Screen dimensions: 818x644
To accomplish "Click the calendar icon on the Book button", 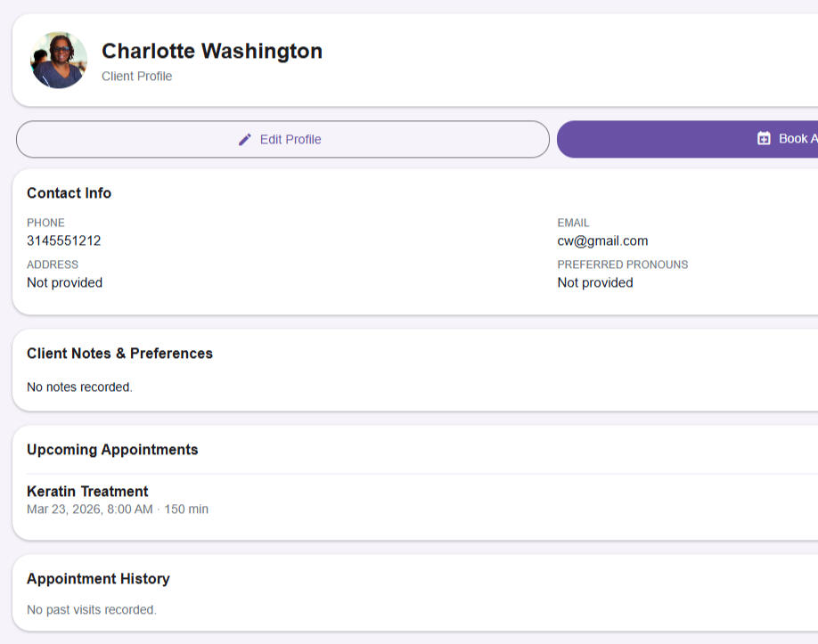I will (764, 138).
